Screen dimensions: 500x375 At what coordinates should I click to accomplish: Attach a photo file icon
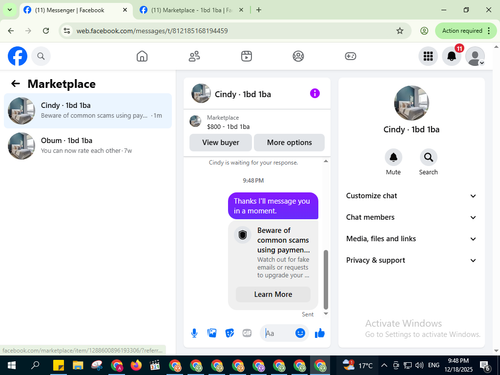coord(212,333)
